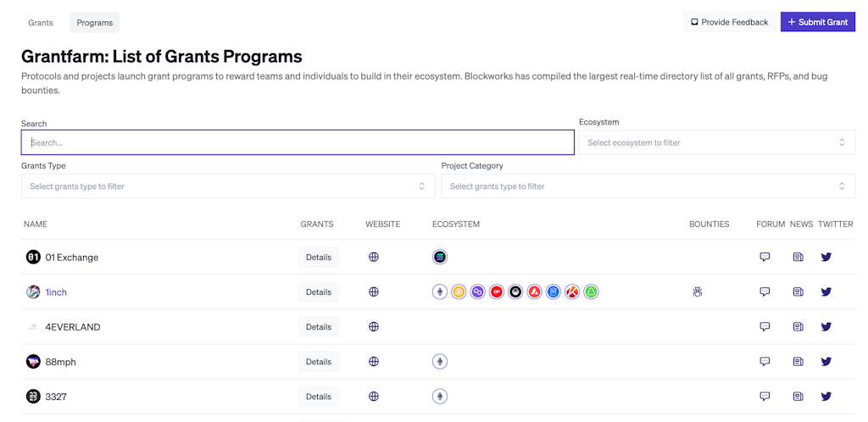This screenshot has width=868, height=422.
Task: Focus the Search input field
Action: [298, 142]
